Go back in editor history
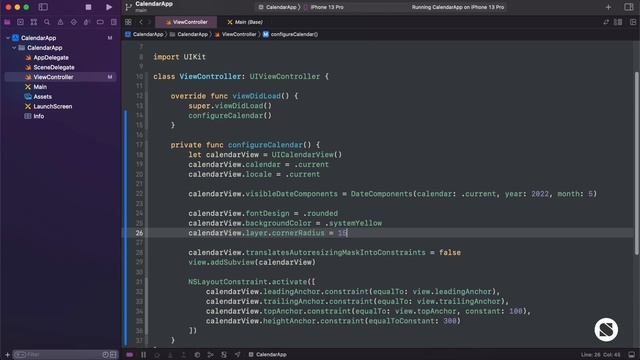The image size is (640, 360). 141,22
